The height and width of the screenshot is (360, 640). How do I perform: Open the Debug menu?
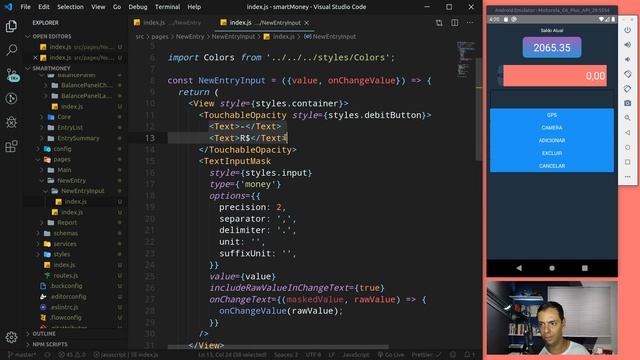(x=138, y=7)
